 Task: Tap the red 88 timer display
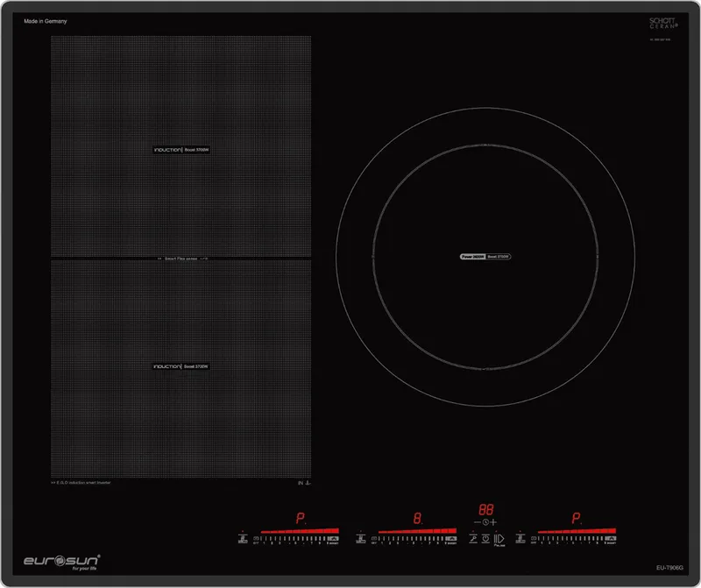click(x=485, y=509)
